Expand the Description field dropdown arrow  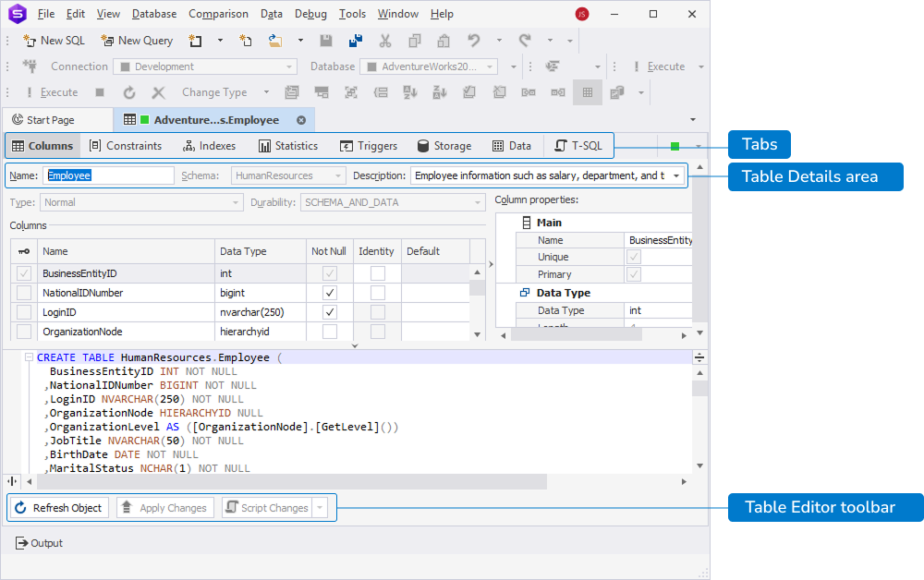pos(676,175)
